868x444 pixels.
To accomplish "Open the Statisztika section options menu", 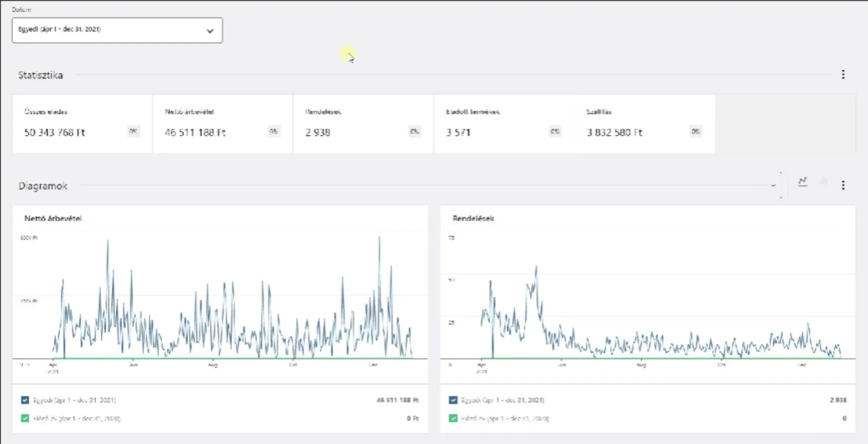I will pyautogui.click(x=843, y=75).
